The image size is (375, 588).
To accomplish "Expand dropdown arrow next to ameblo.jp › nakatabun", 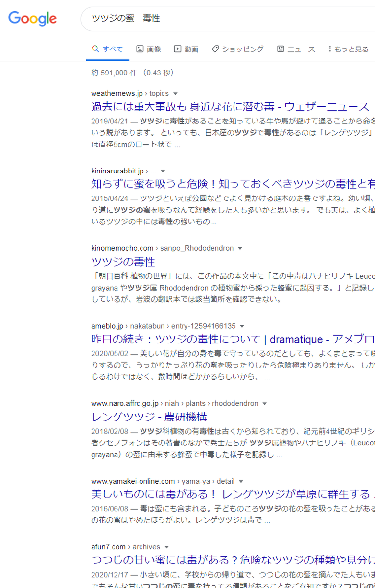I will pos(242,326).
